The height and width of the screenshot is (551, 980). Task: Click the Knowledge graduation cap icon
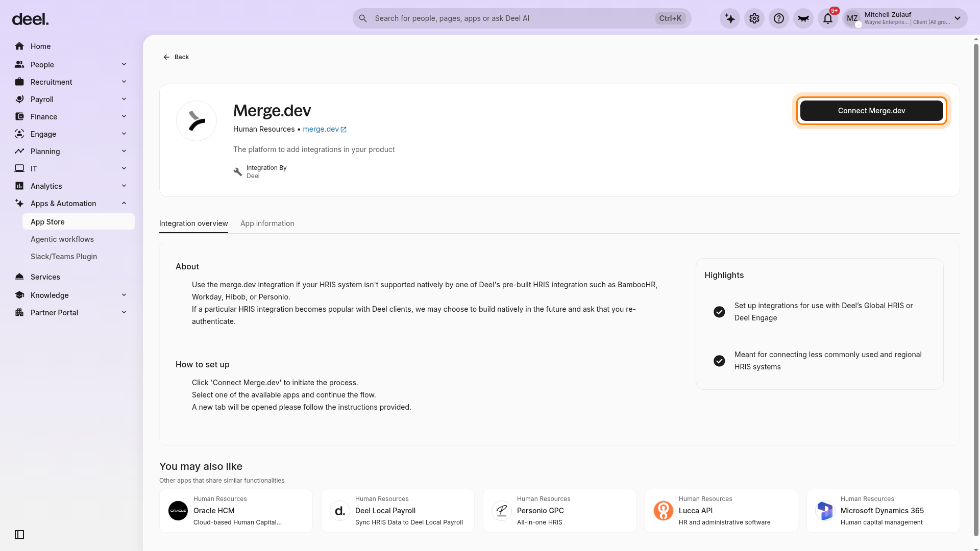tap(19, 295)
